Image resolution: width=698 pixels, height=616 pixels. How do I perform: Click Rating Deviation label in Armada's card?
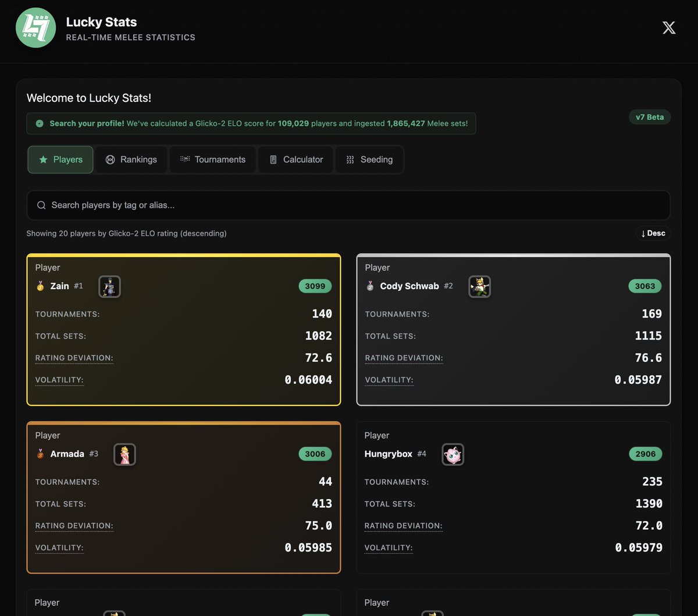click(74, 526)
